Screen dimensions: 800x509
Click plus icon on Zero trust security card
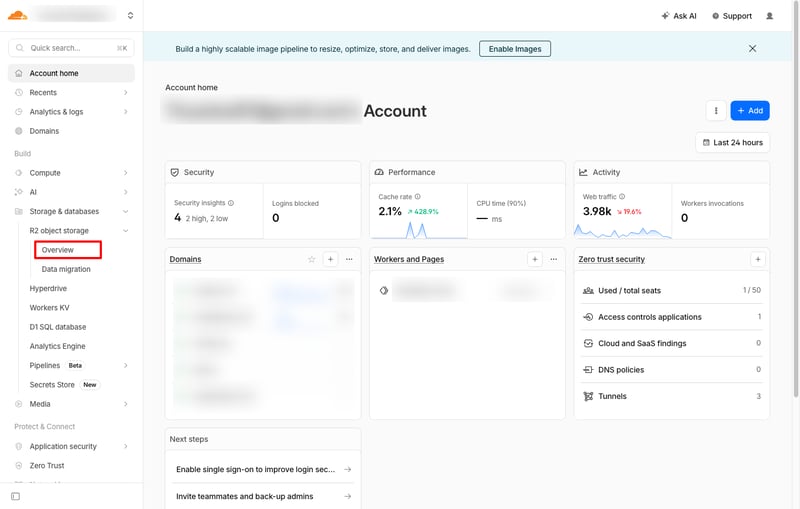tap(758, 259)
